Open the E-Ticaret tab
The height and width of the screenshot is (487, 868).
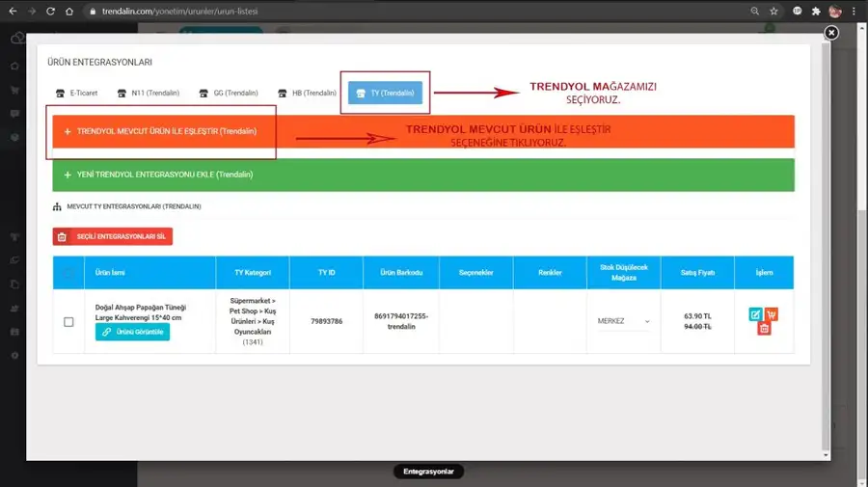pos(77,93)
